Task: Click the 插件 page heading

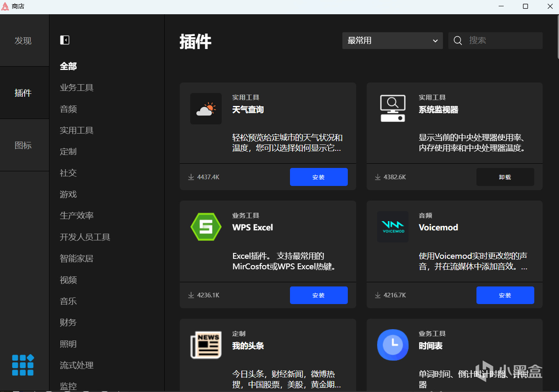Action: point(195,41)
